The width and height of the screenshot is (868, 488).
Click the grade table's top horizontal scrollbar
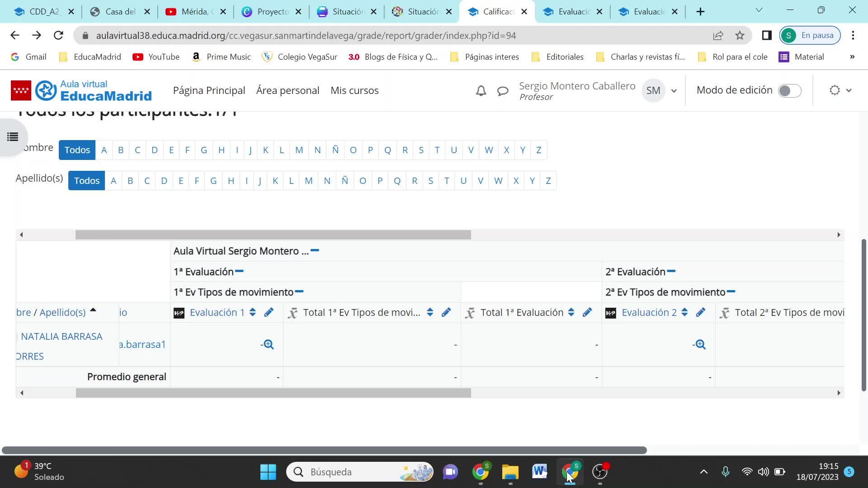pyautogui.click(x=273, y=235)
